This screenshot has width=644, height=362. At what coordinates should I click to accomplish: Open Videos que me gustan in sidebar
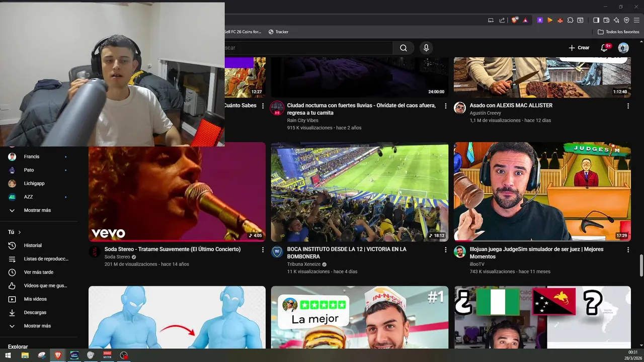point(38,286)
